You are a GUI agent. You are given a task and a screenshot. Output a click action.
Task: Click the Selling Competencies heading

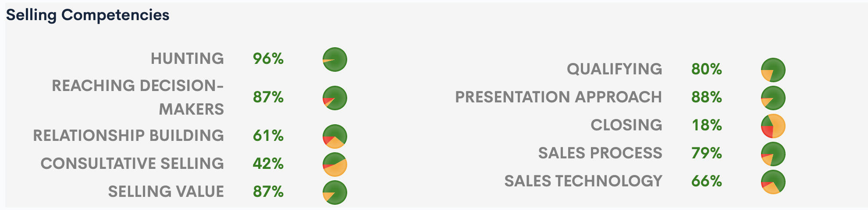point(88,15)
